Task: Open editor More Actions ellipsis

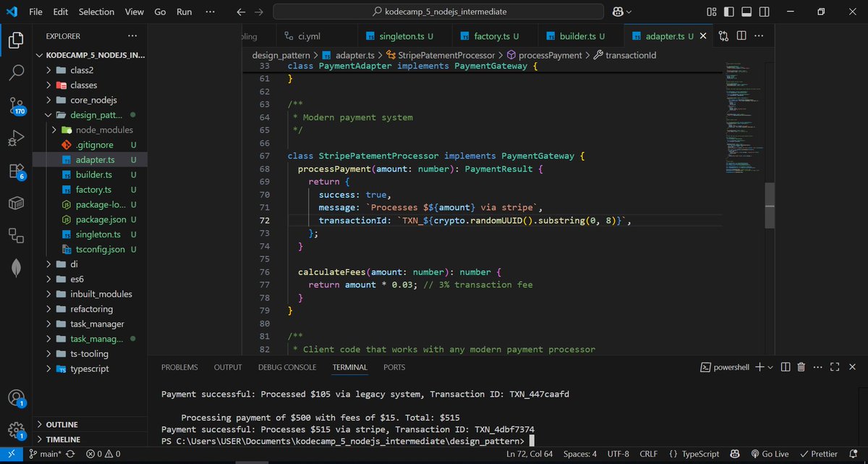Action: (x=759, y=35)
